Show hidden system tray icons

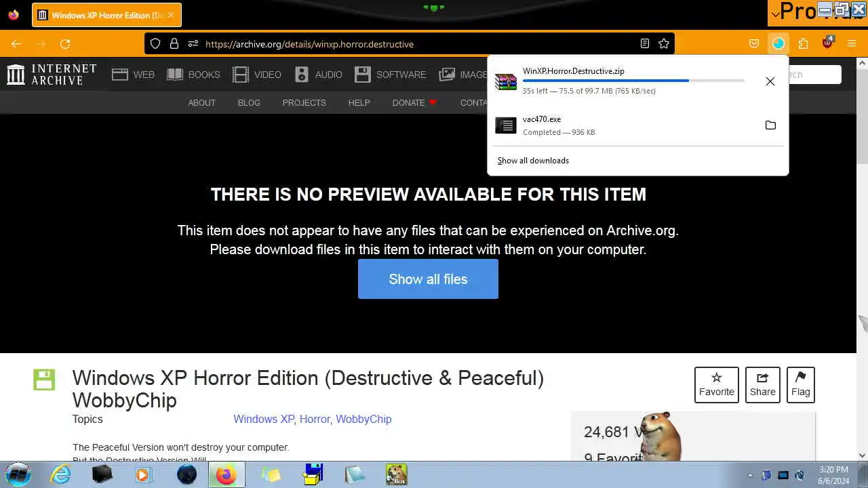coord(750,475)
